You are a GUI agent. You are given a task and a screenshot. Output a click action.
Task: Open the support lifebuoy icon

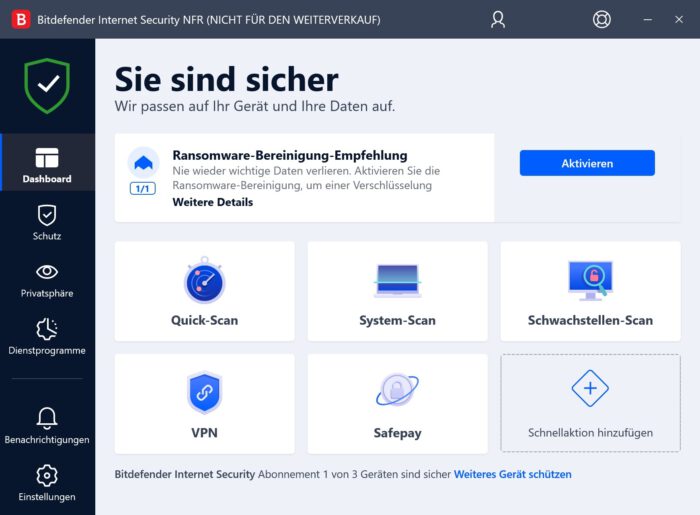click(601, 20)
